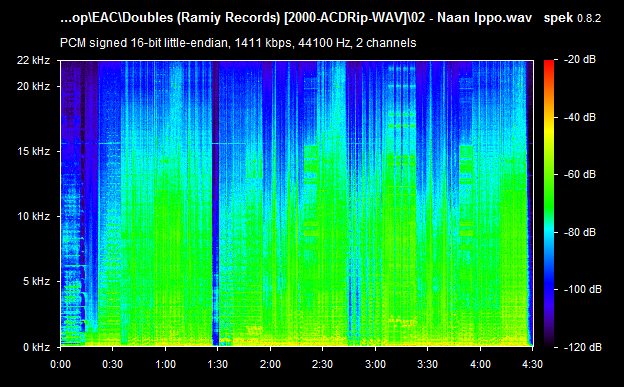Click the 10 kHz frequency label
The width and height of the screenshot is (624, 387).
pos(33,216)
